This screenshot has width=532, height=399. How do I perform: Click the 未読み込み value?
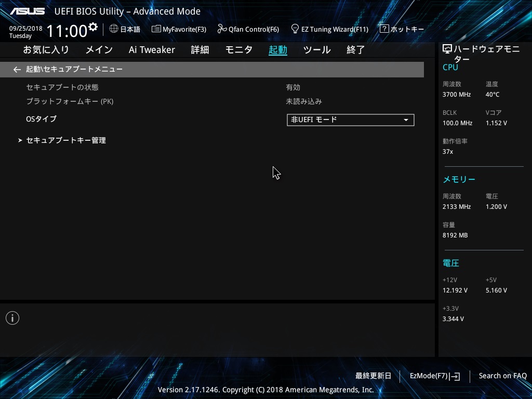point(304,101)
